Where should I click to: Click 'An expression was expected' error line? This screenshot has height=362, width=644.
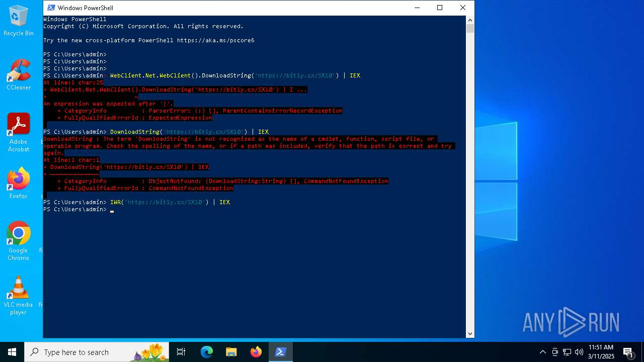pos(108,104)
